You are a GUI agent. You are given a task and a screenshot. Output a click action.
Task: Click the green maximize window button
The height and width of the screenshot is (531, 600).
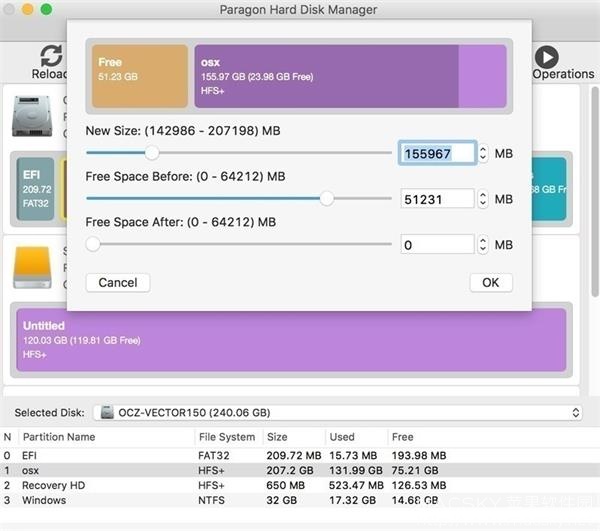click(x=46, y=9)
